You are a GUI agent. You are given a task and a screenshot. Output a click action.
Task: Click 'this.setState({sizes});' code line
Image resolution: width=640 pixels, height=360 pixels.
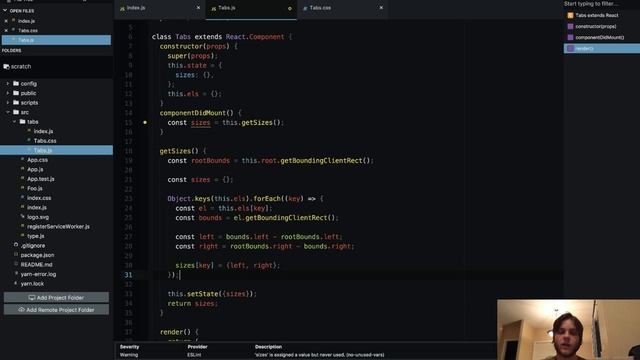(212, 294)
